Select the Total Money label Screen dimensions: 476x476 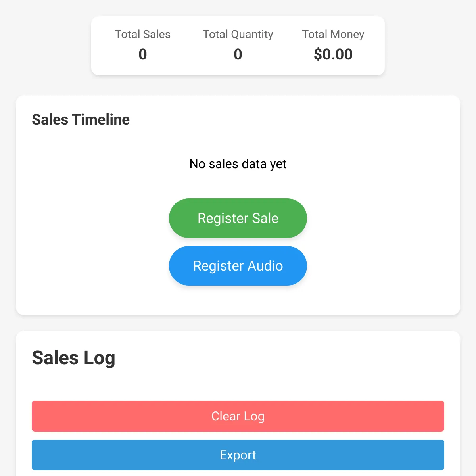333,35
